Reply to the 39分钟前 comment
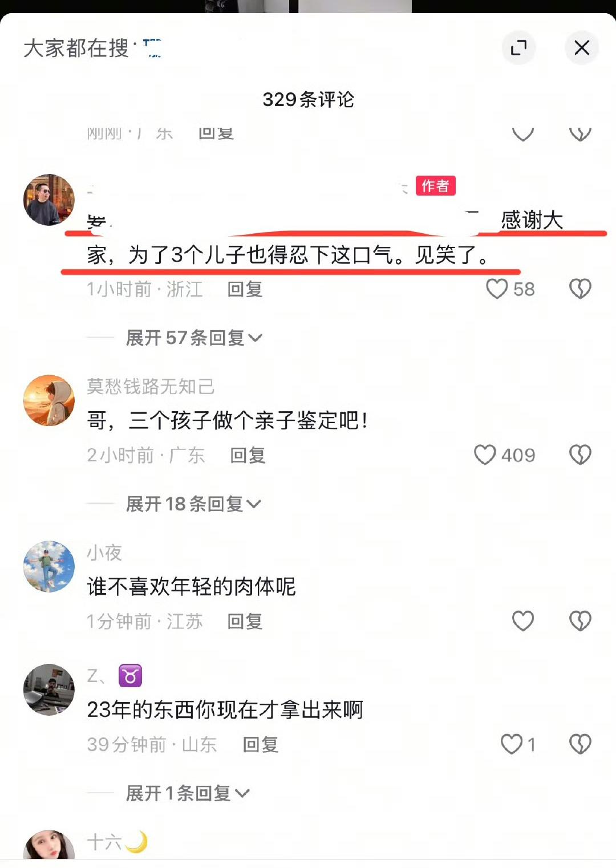 (x=260, y=744)
